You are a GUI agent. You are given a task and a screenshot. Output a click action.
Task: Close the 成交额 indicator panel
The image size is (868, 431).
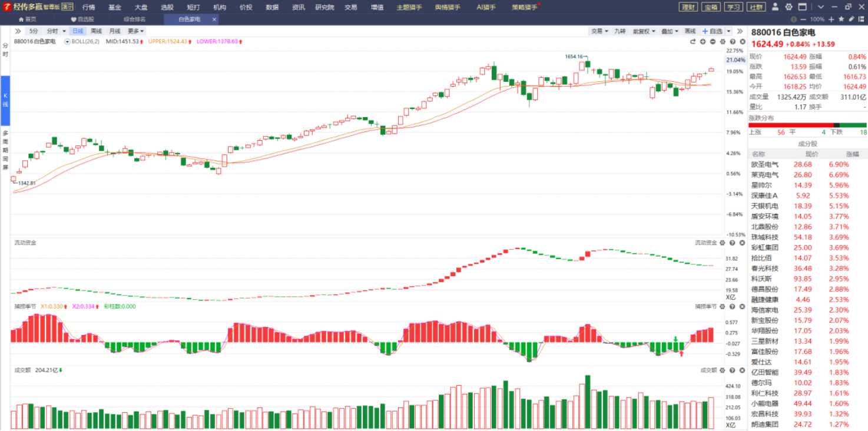743,370
